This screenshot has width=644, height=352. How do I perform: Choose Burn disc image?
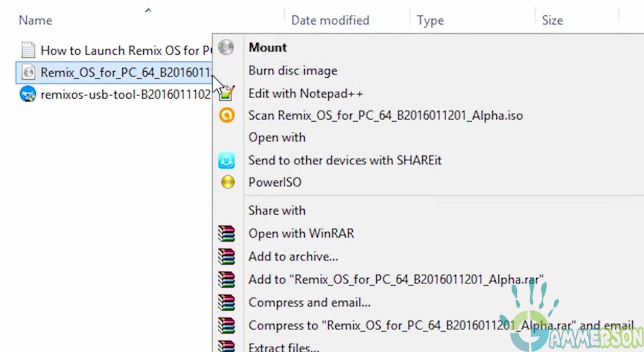pyautogui.click(x=293, y=70)
